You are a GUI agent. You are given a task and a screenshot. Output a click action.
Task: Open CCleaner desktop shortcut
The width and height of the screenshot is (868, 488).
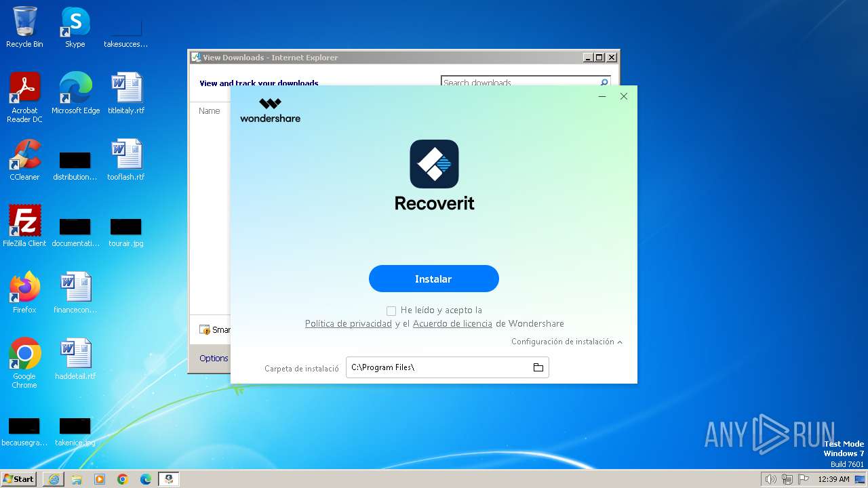click(24, 160)
